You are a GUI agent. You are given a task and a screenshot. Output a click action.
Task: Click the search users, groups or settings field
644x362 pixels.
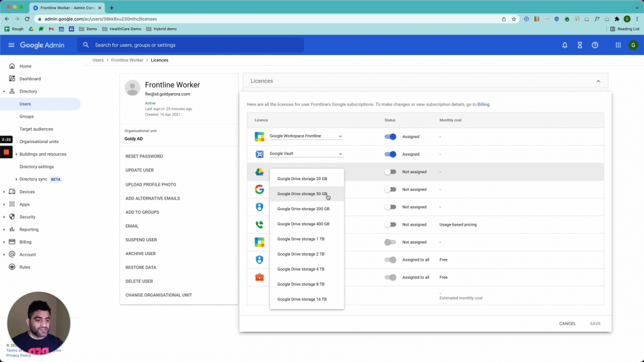[191, 45]
